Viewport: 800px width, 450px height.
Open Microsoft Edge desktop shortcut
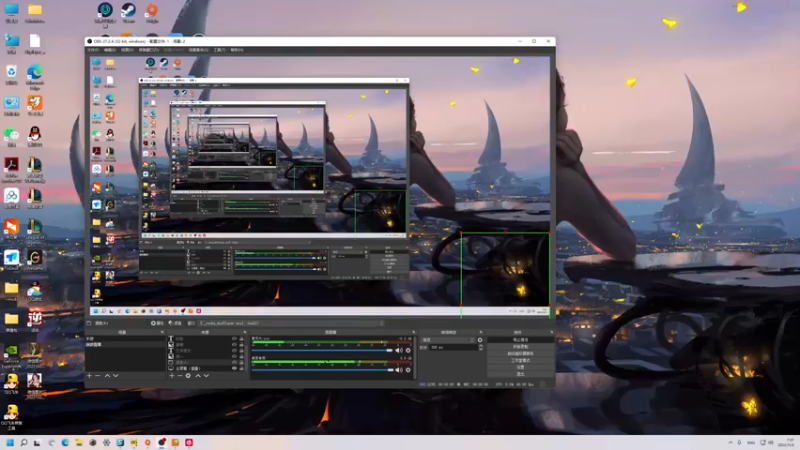point(35,77)
